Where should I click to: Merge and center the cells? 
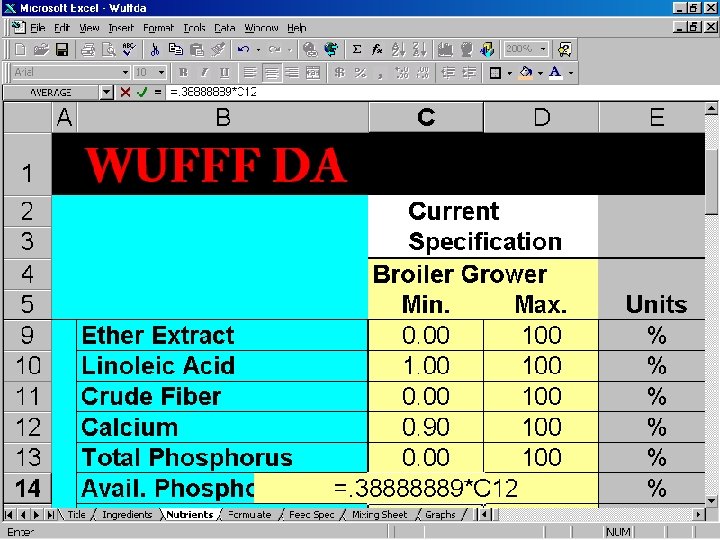click(x=313, y=73)
